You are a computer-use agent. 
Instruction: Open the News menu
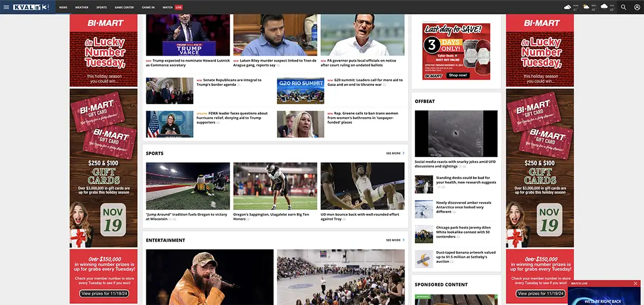point(63,8)
